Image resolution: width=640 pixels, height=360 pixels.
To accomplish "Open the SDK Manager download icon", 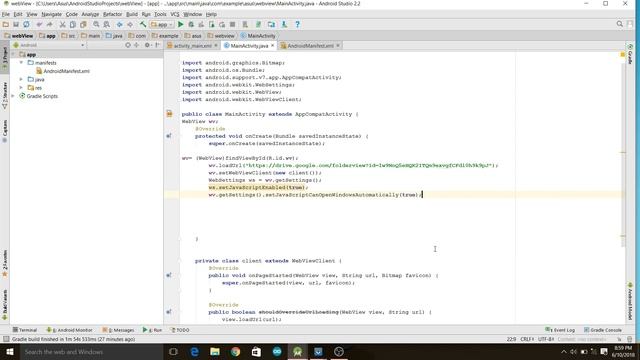I will (x=284, y=24).
